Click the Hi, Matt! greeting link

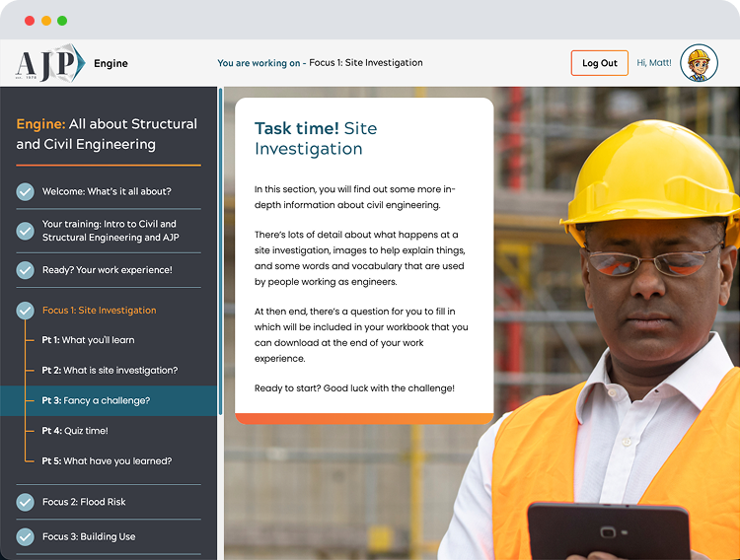[x=654, y=63]
